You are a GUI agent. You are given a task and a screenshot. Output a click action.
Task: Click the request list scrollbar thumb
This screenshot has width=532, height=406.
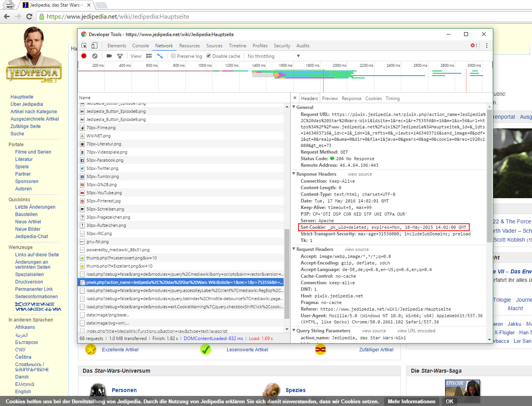[287, 273]
